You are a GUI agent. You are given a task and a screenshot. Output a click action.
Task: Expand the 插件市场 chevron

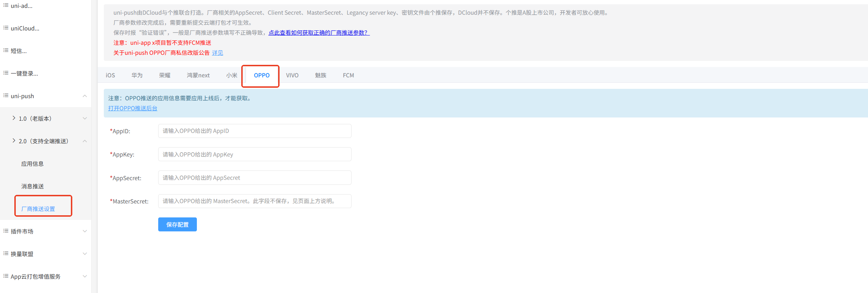click(85, 231)
